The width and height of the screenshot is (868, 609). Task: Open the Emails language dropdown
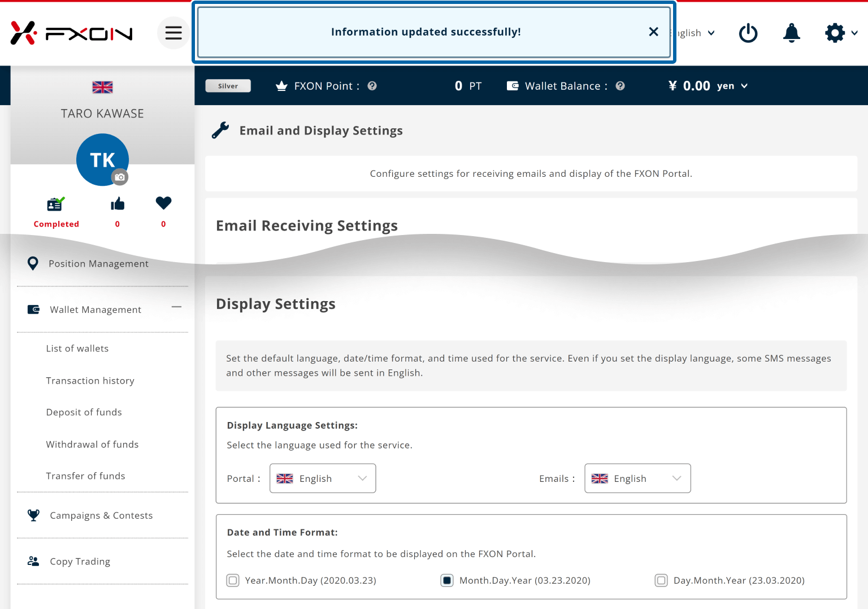637,478
